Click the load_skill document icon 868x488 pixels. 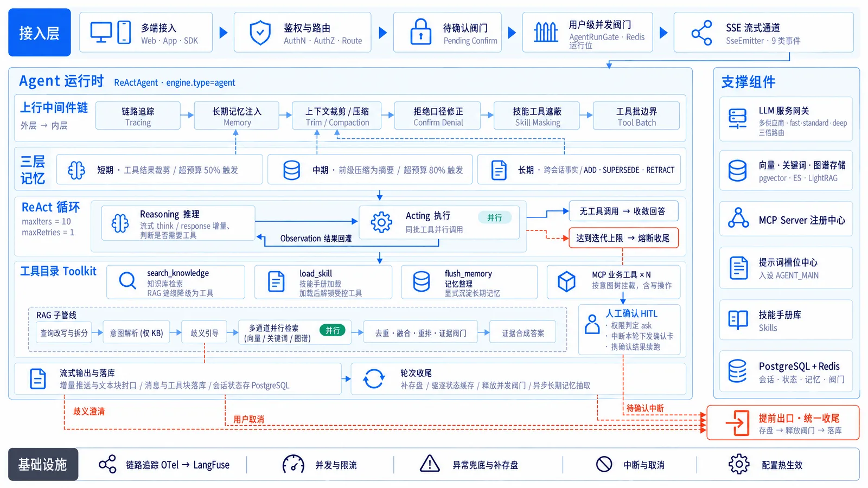[x=276, y=281]
